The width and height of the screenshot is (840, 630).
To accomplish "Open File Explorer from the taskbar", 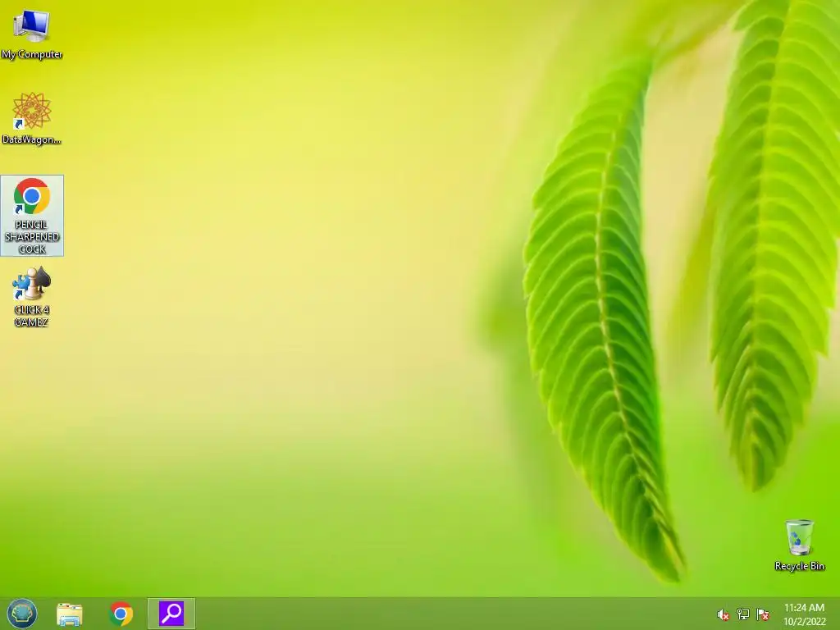I will coord(70,614).
